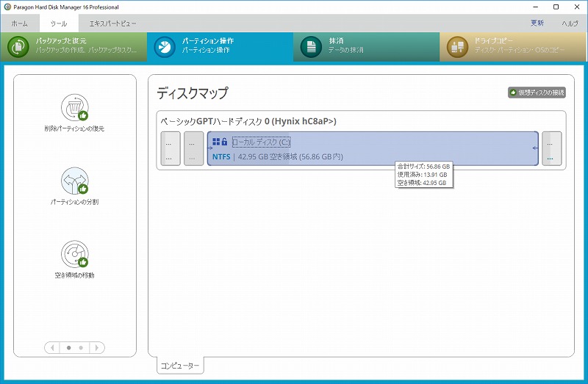Open バックアップと復元 section
Screen dimensions: 588x384
point(74,47)
